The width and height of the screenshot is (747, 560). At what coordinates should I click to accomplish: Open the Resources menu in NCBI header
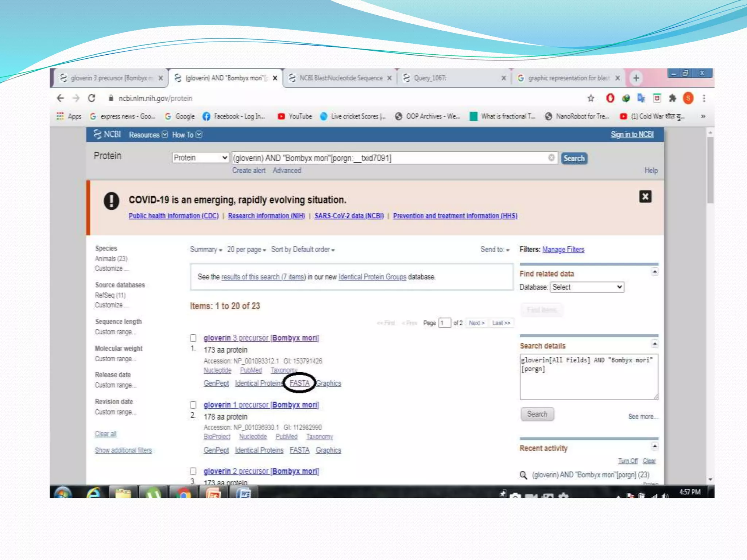tap(148, 135)
